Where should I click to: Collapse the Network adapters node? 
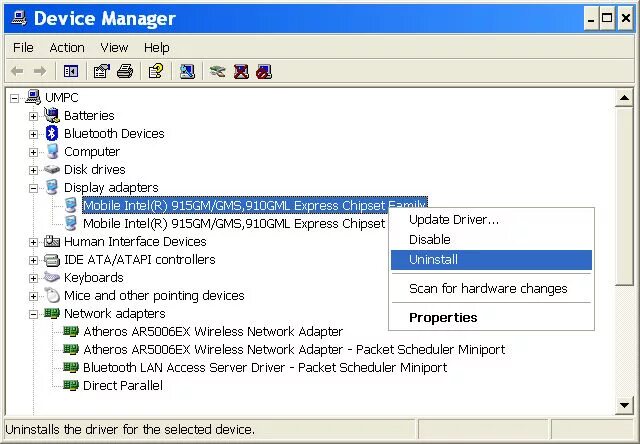pos(33,314)
